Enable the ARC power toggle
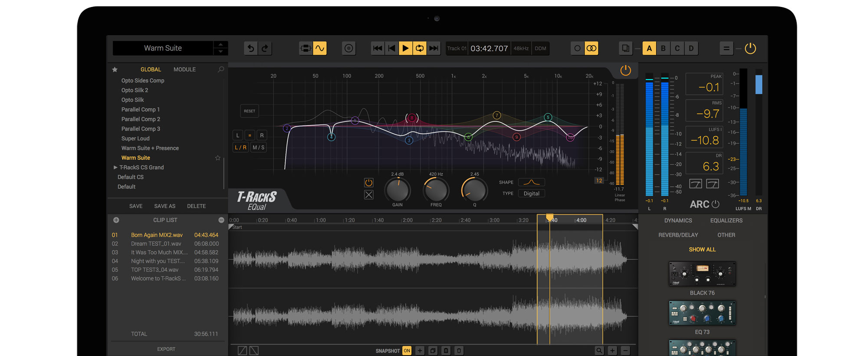 (716, 204)
